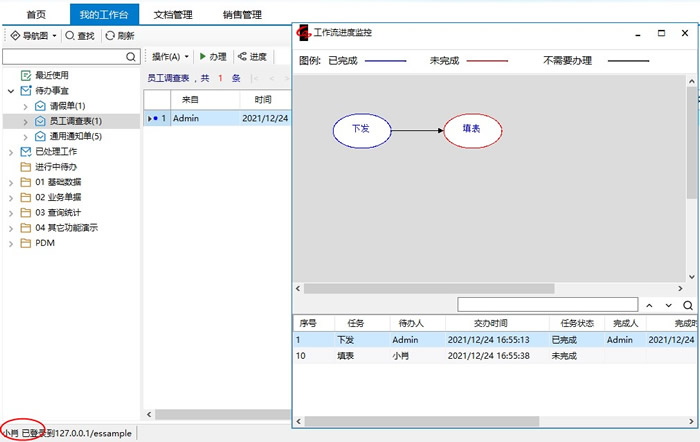Expand the 已处理工作 tree node

11,151
